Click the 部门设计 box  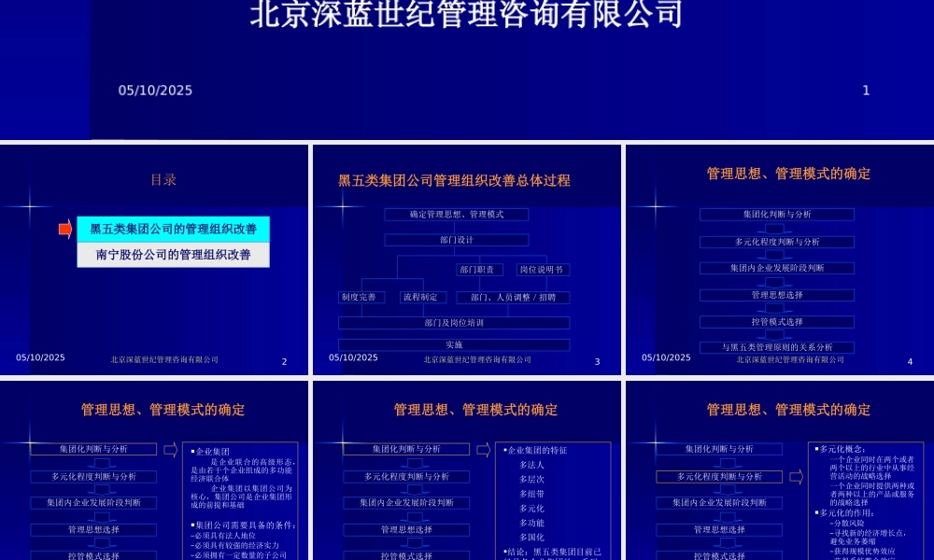pyautogui.click(x=457, y=240)
